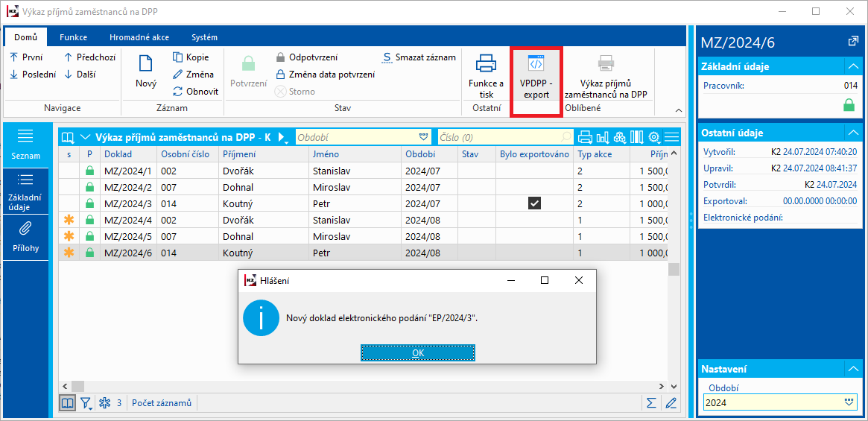Open the filter funnel dropdown in the status bar

[x=87, y=404]
